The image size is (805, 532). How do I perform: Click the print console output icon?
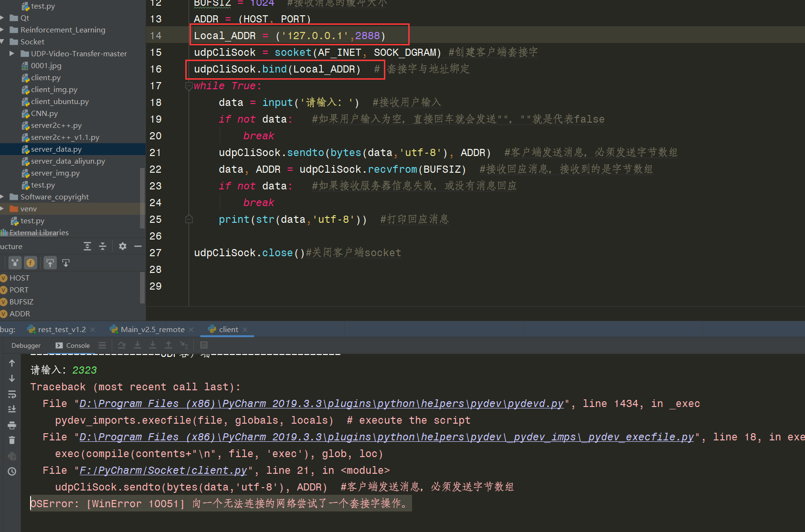[x=12, y=425]
